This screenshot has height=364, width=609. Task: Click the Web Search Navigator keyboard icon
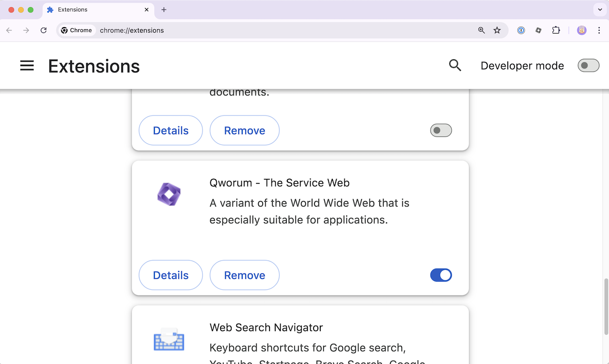(169, 340)
